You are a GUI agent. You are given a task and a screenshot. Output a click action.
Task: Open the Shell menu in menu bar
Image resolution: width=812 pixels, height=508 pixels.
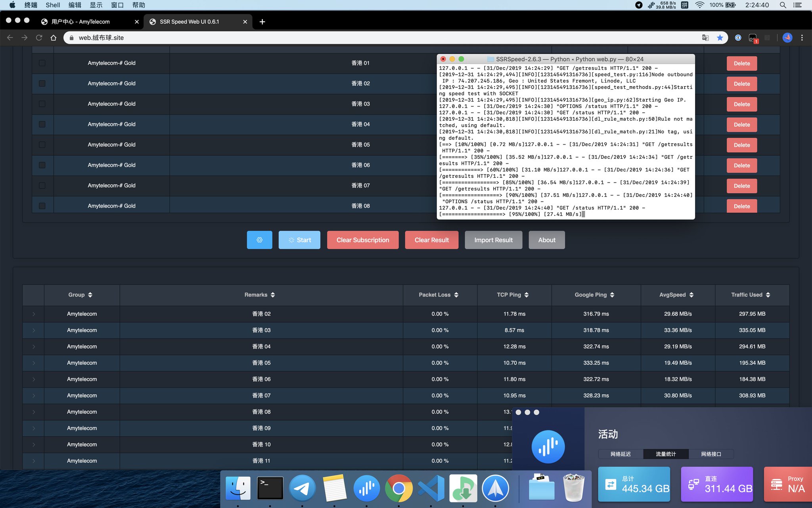tap(53, 5)
